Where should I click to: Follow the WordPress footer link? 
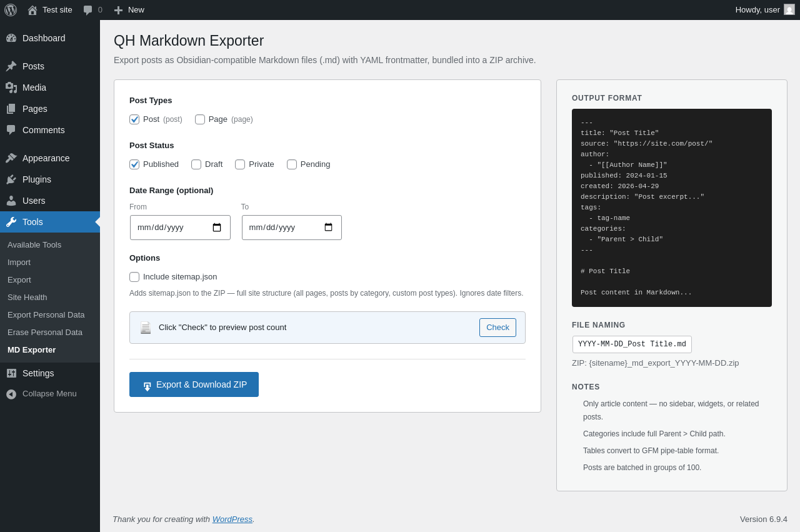pos(232,519)
